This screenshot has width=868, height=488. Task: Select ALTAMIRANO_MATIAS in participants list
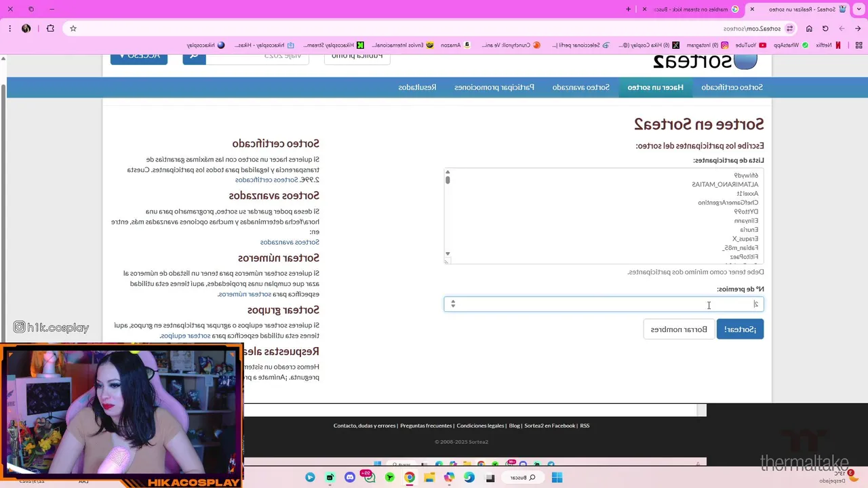725,184
